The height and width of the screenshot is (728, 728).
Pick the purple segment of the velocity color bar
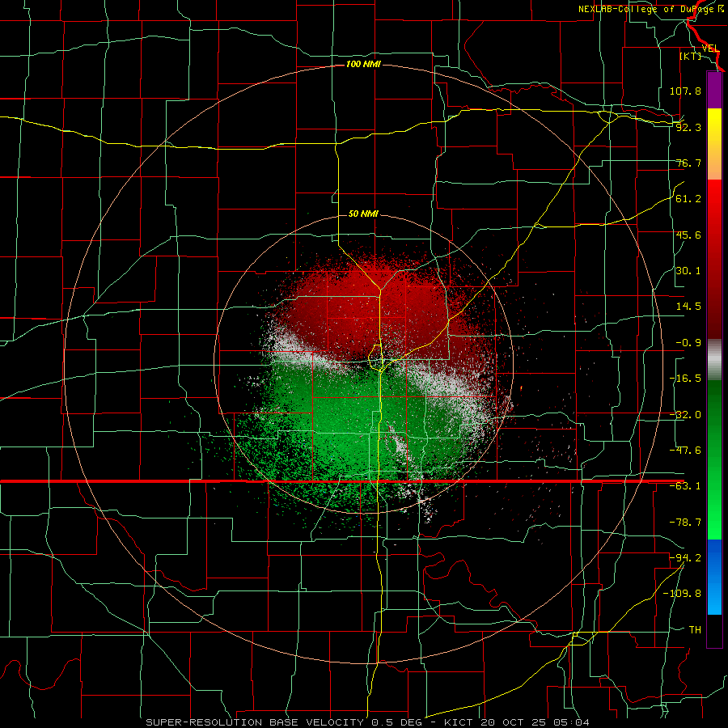coord(714,90)
